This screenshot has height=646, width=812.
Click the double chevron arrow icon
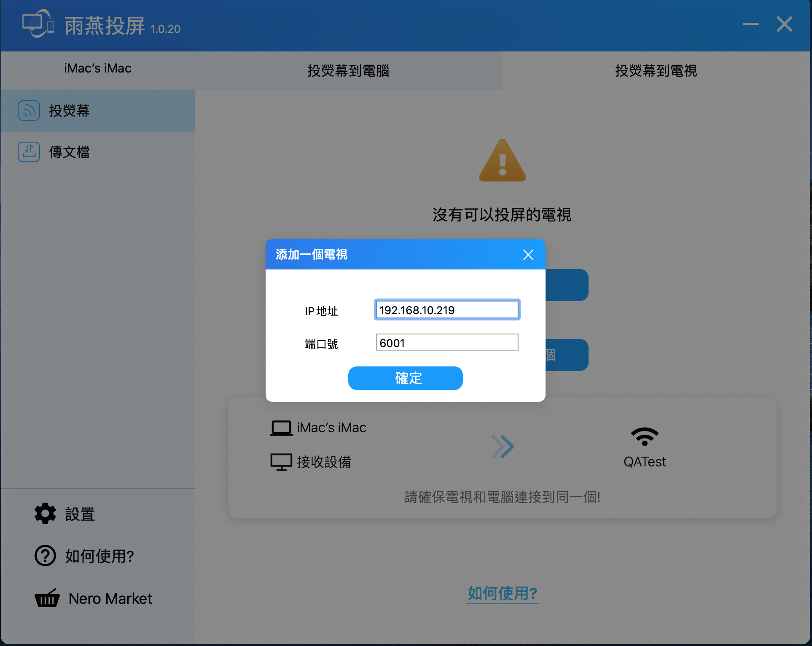[503, 447]
